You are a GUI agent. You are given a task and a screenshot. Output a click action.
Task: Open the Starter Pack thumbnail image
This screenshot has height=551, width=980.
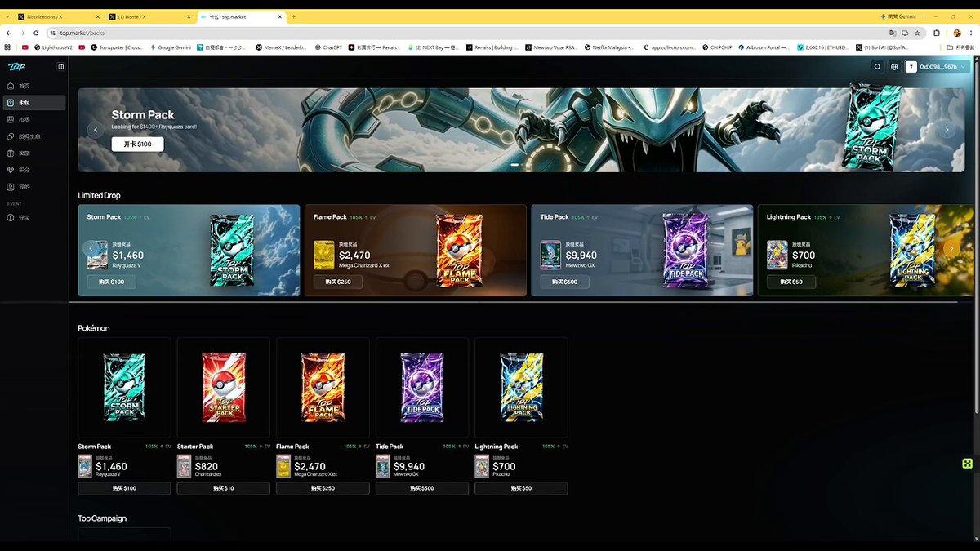tap(223, 388)
